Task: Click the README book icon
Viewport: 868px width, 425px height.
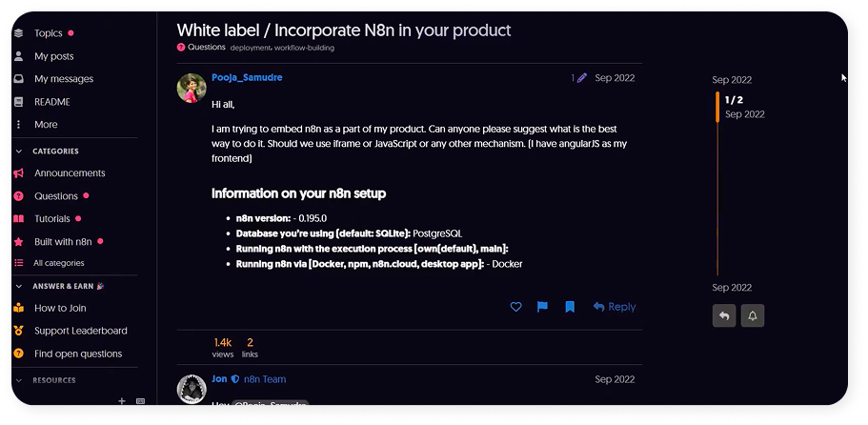Action: (x=19, y=102)
